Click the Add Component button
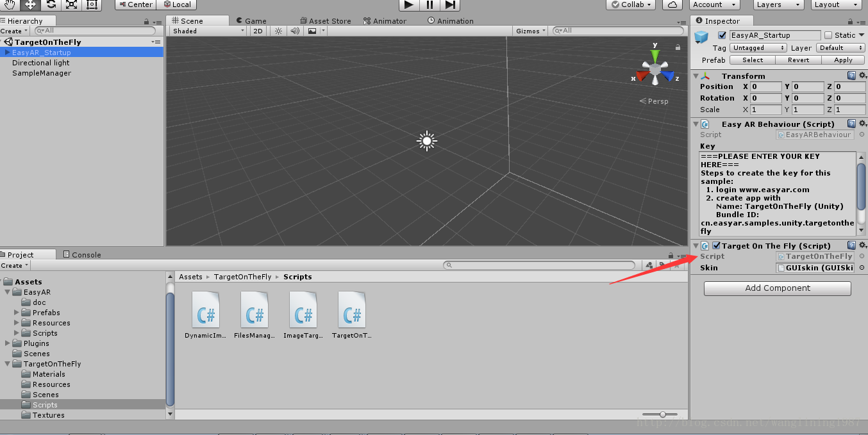The image size is (868, 435). coord(778,288)
